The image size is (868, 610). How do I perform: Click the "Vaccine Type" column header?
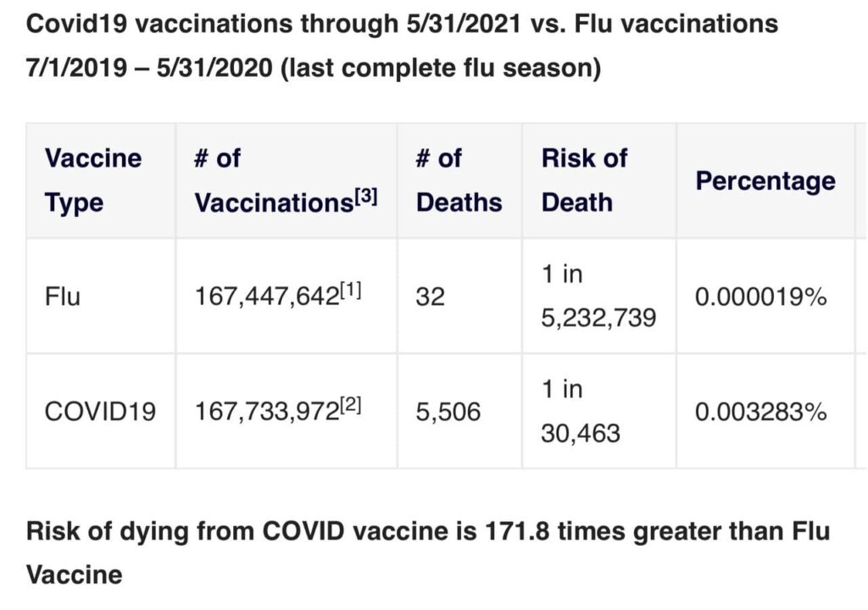click(93, 180)
